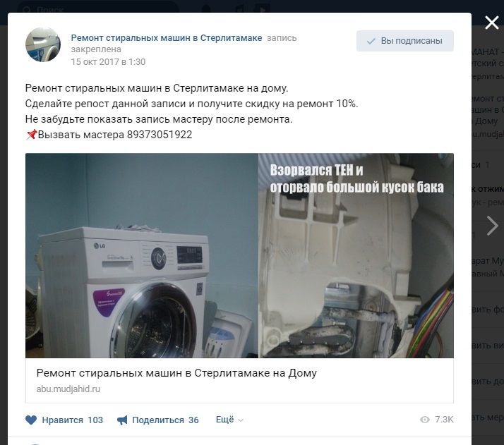Open link title Ремонт стиральных машин на Дому
The height and width of the screenshot is (445, 504).
(x=176, y=373)
